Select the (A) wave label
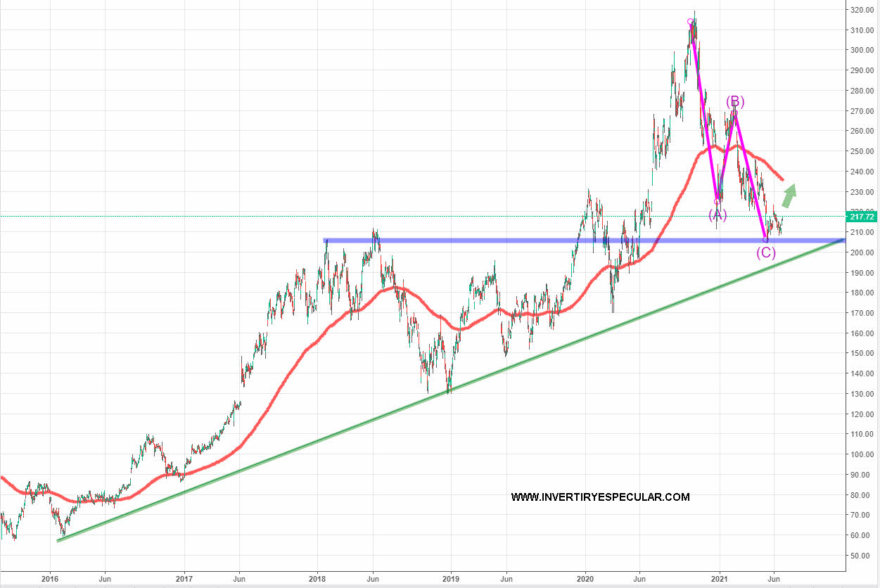The height and width of the screenshot is (588, 880). [x=717, y=215]
